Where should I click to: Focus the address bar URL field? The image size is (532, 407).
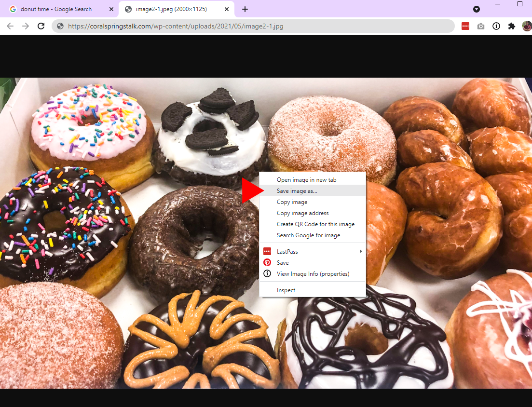(x=253, y=26)
